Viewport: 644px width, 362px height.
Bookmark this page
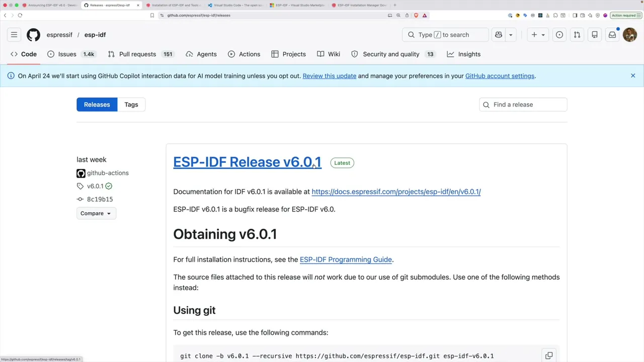tap(152, 15)
